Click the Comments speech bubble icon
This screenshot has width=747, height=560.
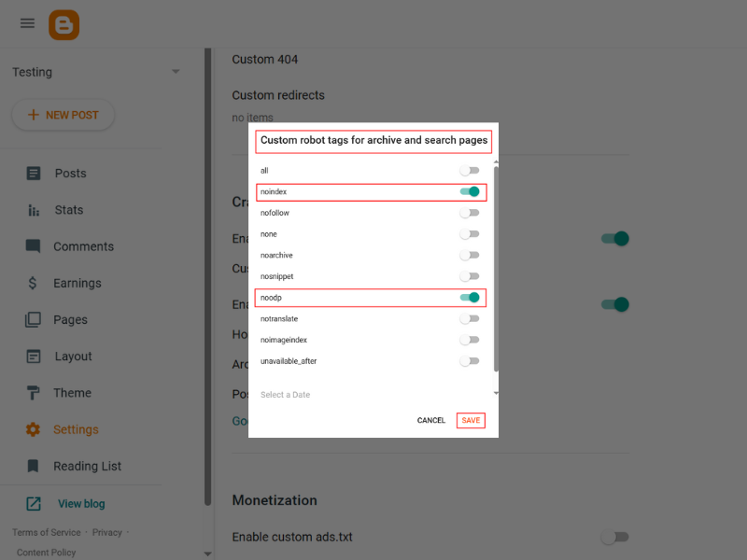[x=32, y=246]
